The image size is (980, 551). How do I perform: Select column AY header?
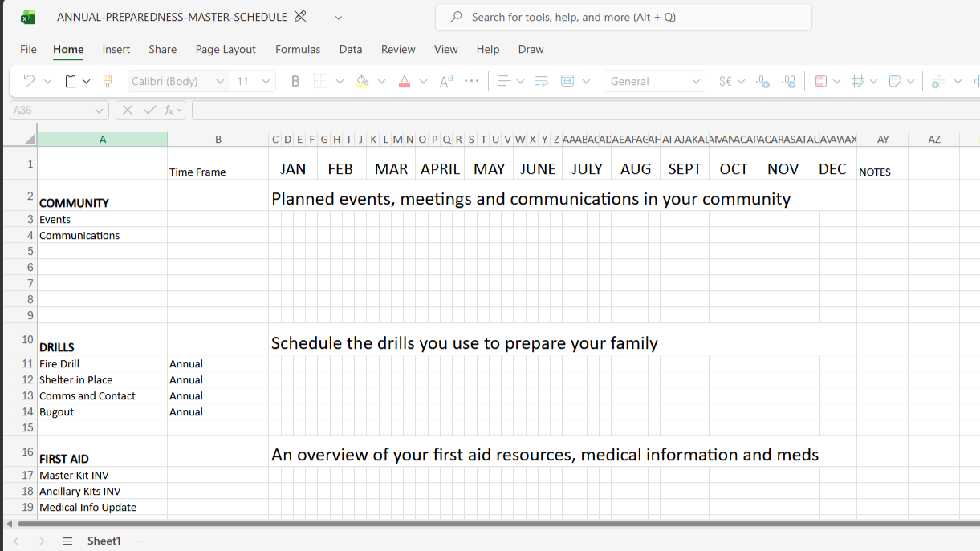click(x=883, y=140)
